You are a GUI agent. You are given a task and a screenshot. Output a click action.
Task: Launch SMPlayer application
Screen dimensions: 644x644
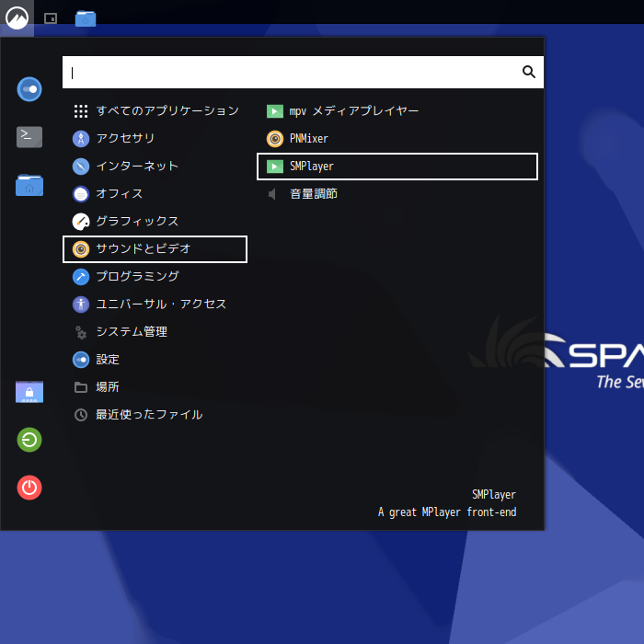pyautogui.click(x=397, y=167)
